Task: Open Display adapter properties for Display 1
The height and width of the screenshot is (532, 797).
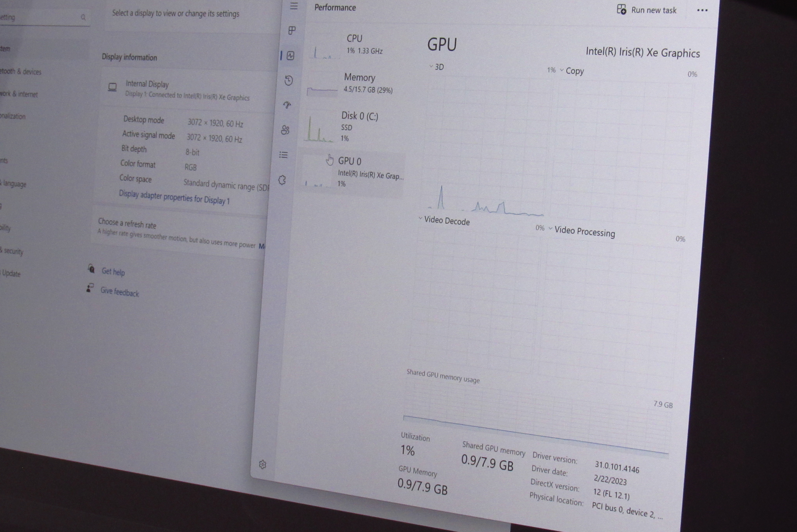Action: pos(174,197)
